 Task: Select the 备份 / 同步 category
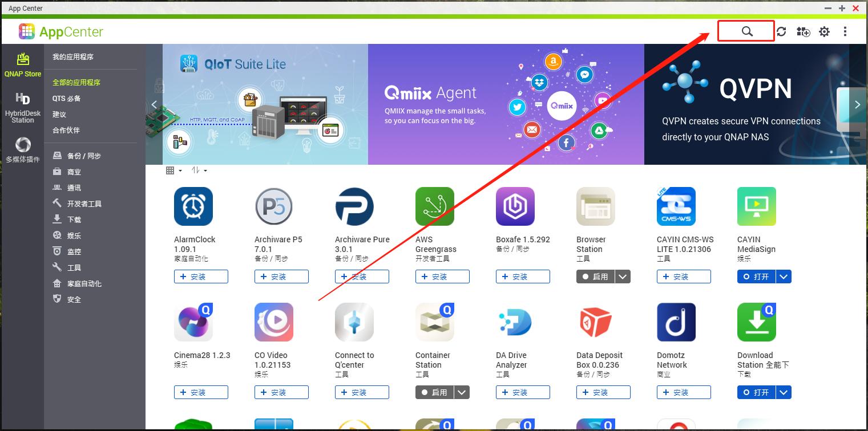(84, 156)
